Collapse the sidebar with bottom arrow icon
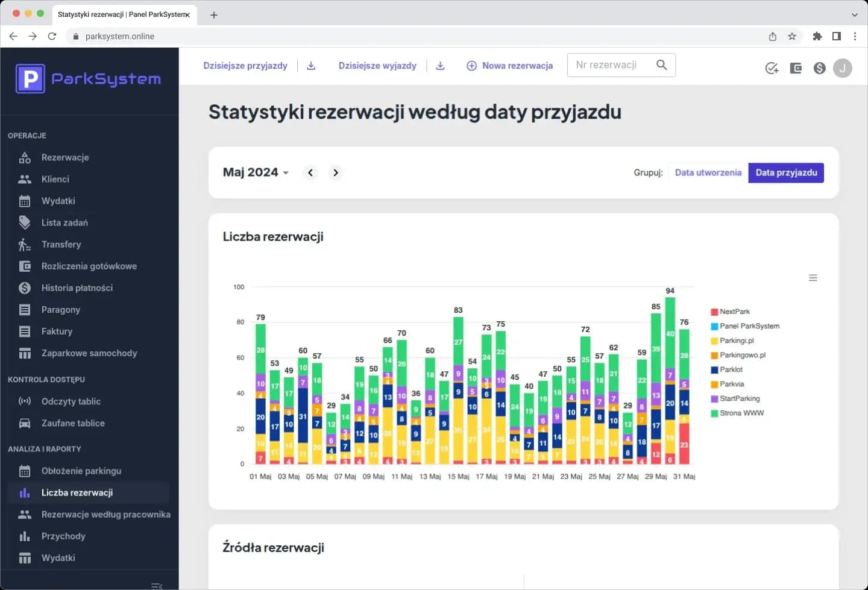868x590 pixels. [x=157, y=586]
